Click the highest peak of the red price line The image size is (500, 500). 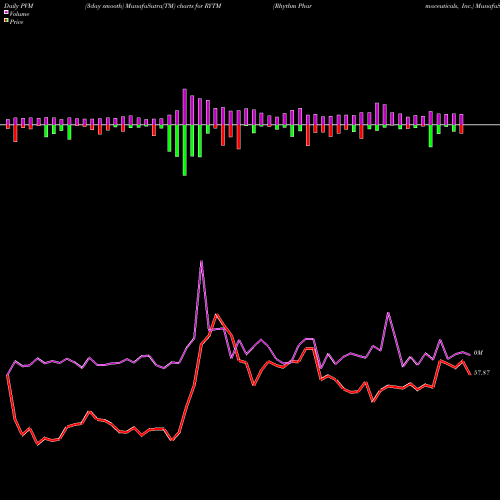217,314
